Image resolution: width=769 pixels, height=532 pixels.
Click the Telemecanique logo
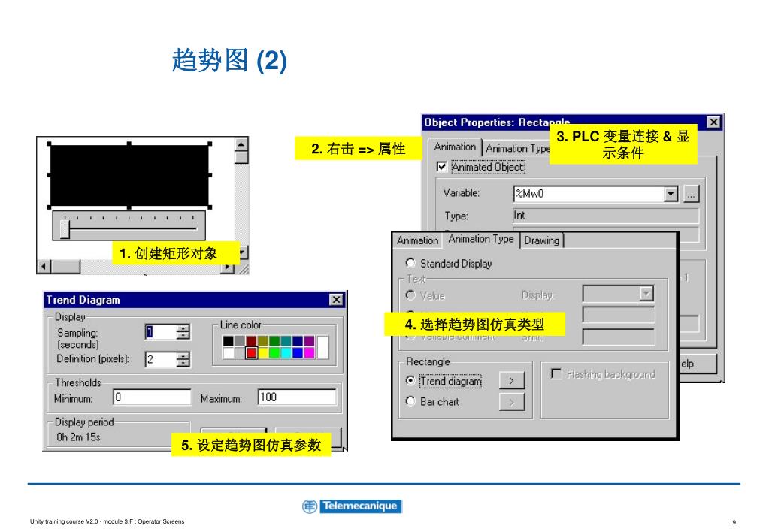[x=353, y=506]
